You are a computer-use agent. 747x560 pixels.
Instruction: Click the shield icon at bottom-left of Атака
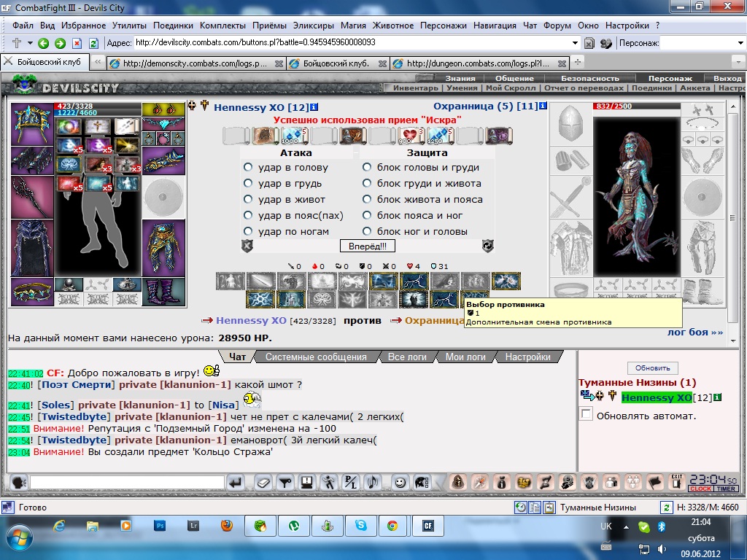point(247,246)
